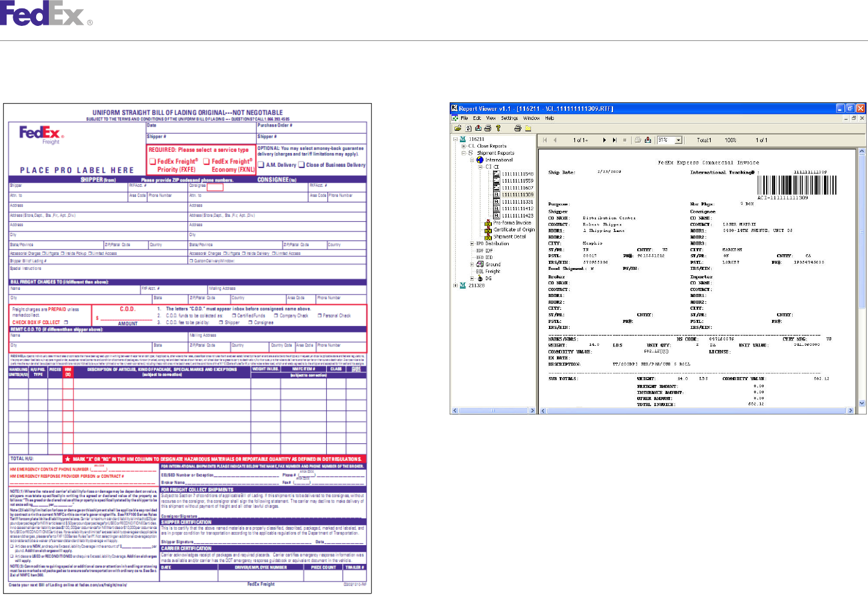Click the report vertical scrollbar down arrow
868x597 pixels.
862,403
